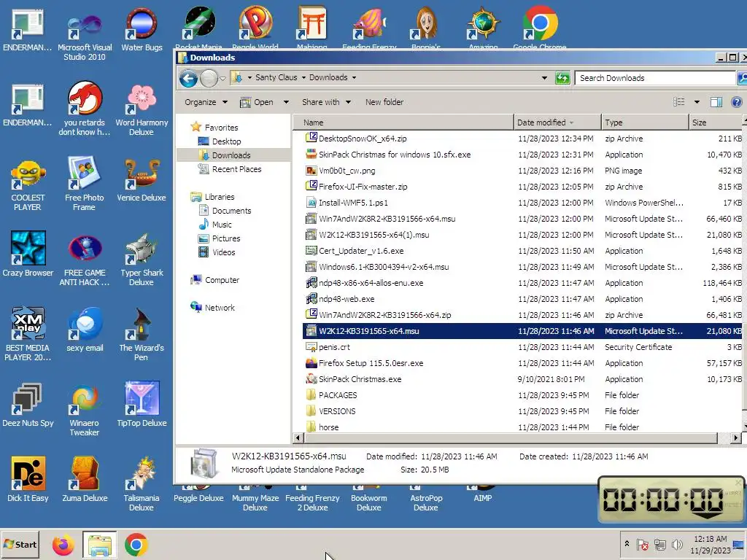Image resolution: width=747 pixels, height=560 pixels.
Task: Toggle the preview pane button
Action: pyautogui.click(x=716, y=102)
